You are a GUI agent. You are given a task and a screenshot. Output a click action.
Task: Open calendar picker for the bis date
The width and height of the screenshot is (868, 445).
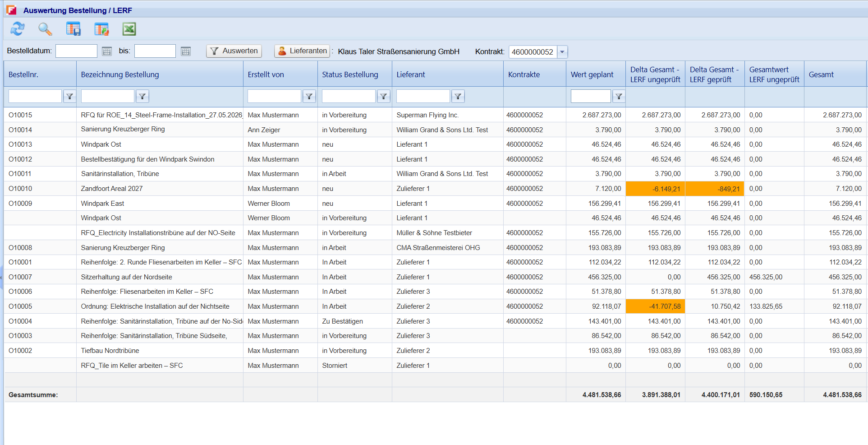186,51
